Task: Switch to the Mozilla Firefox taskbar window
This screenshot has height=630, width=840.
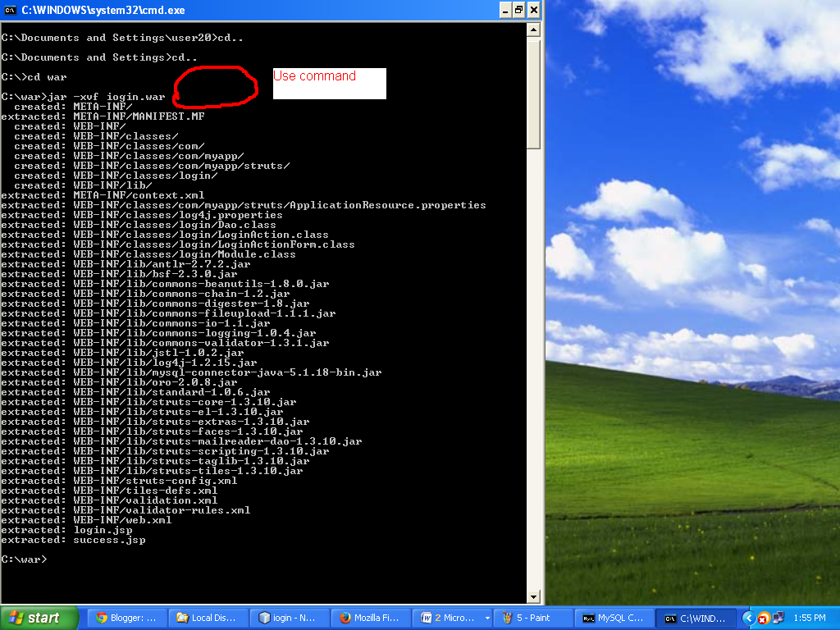Action: 371,618
